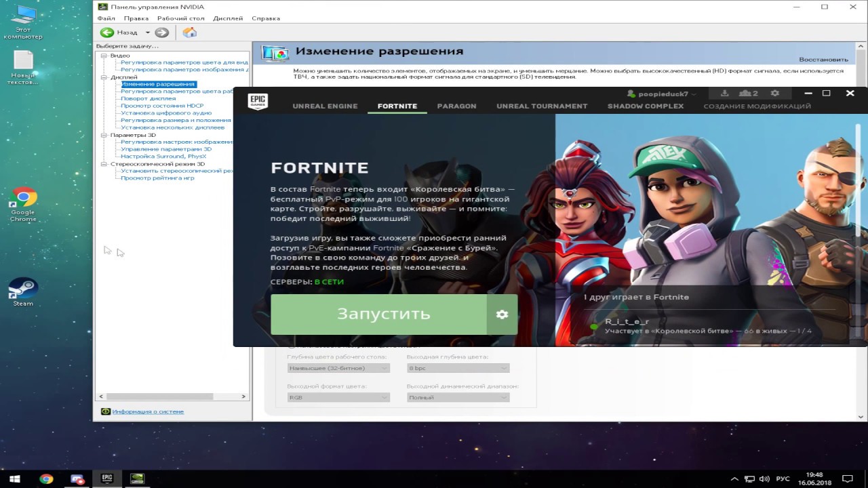Open the Правка menu
This screenshot has height=488, width=868.
point(136,18)
